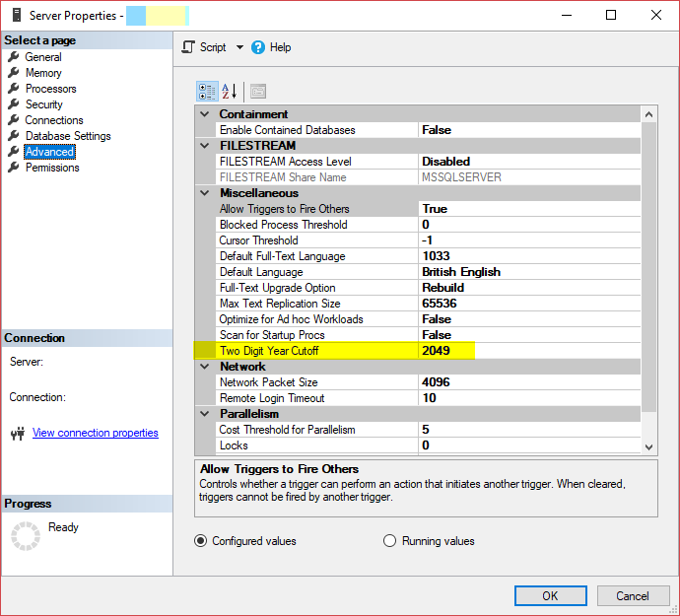
Task: Click View connection properties link
Action: [95, 433]
